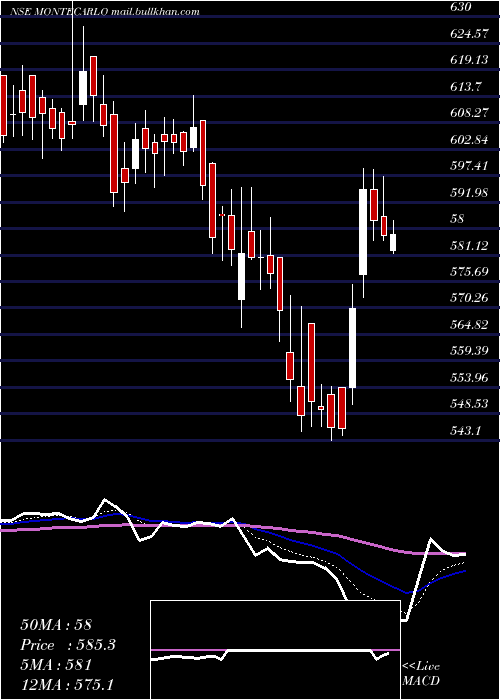Click the 548.53 price axis label
Viewport: 500px width, 700px height.
click(x=469, y=404)
